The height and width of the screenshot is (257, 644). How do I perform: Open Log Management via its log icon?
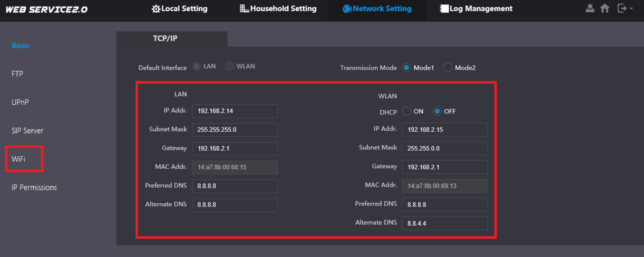444,9
